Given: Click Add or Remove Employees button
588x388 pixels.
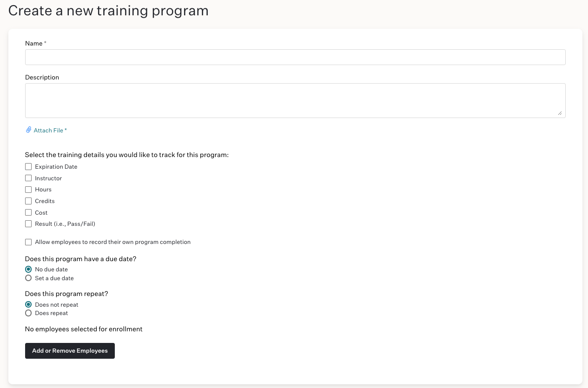Looking at the screenshot, I should click(x=70, y=351).
